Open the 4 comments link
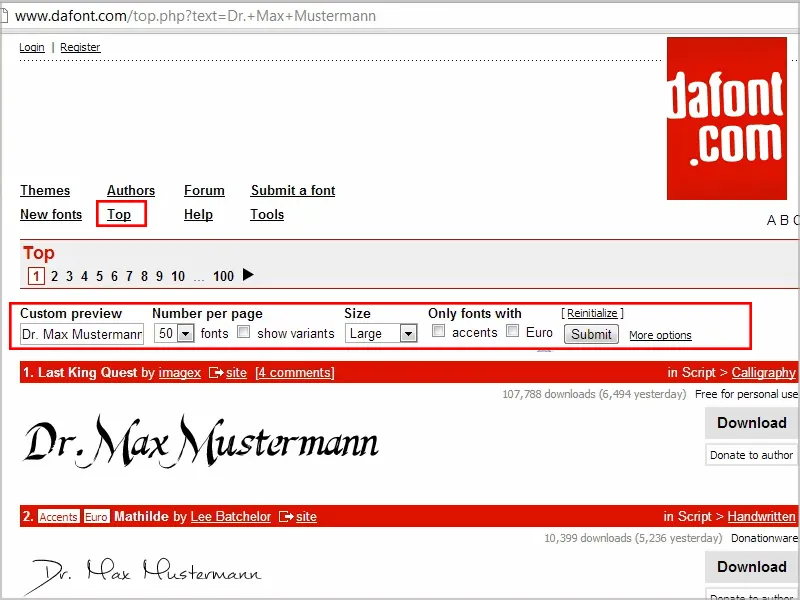 (295, 373)
